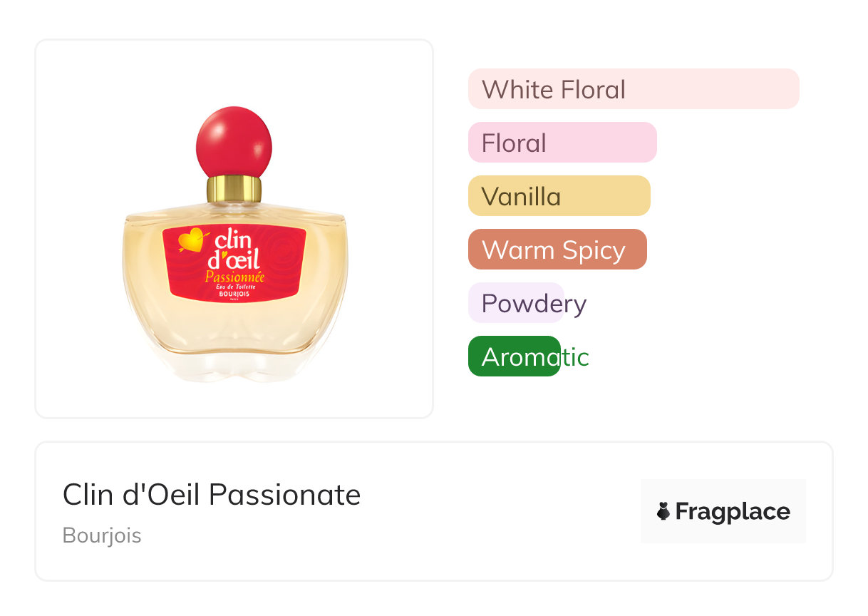Image resolution: width=868 pixels, height=616 pixels.
Task: Select the Floral accord bar
Action: 562,143
